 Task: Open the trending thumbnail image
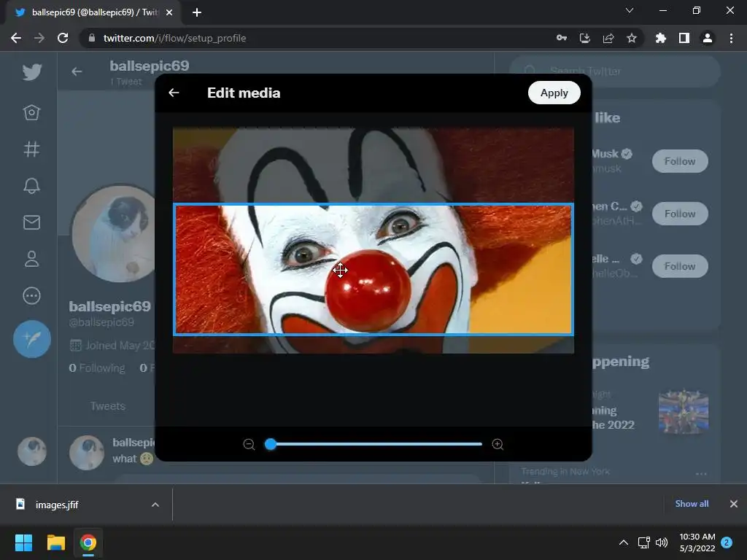click(683, 411)
